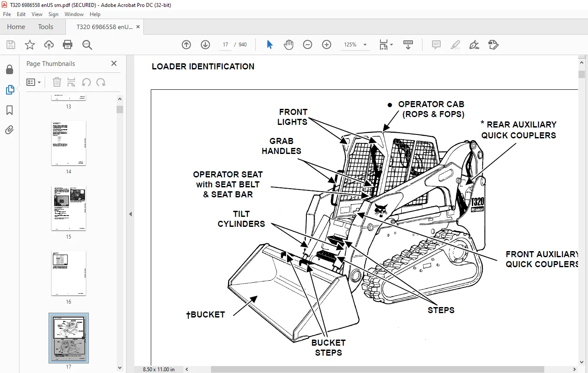This screenshot has width=588, height=373.
Task: Open the View menu
Action: tap(37, 14)
